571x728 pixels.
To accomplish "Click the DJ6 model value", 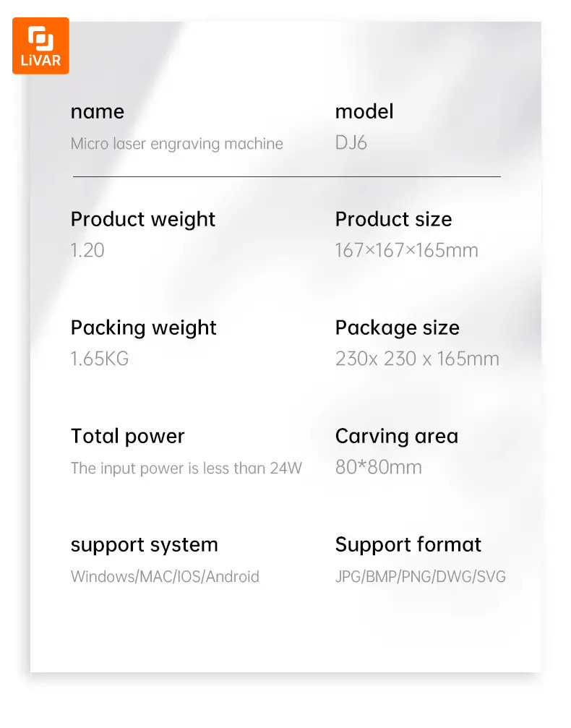I will pos(351,142).
